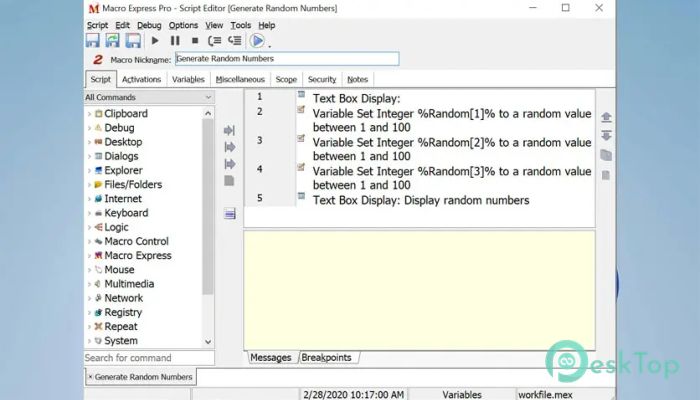Click the command list scrollbar up arrow
Screen dimensions: 700x400
[x=208, y=113]
